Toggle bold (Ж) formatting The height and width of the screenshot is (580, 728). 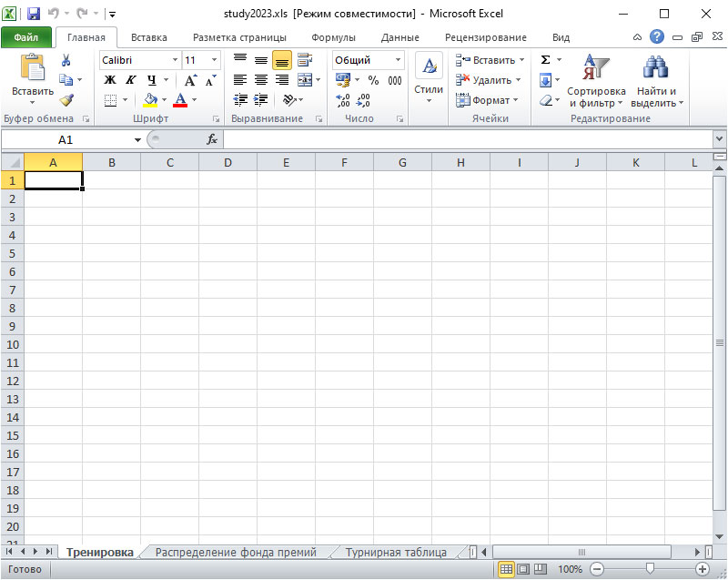click(110, 80)
